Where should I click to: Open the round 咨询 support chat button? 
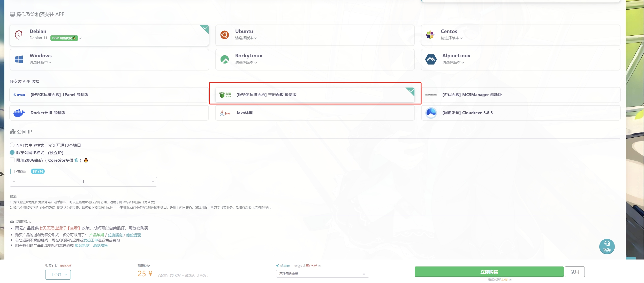607,246
